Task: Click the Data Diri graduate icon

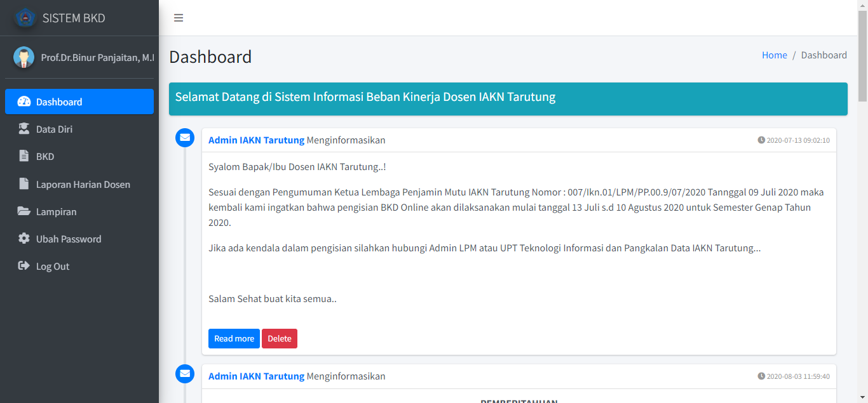Action: pyautogui.click(x=24, y=129)
